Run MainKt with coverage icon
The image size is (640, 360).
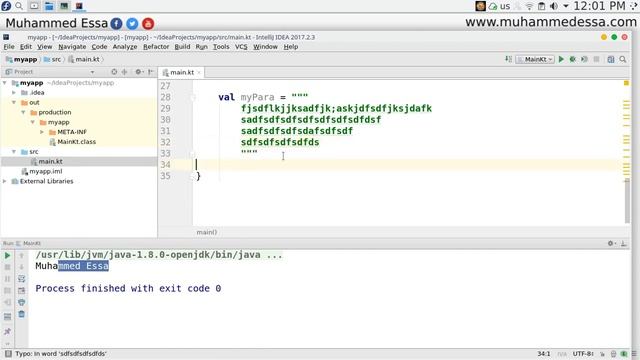click(x=584, y=59)
